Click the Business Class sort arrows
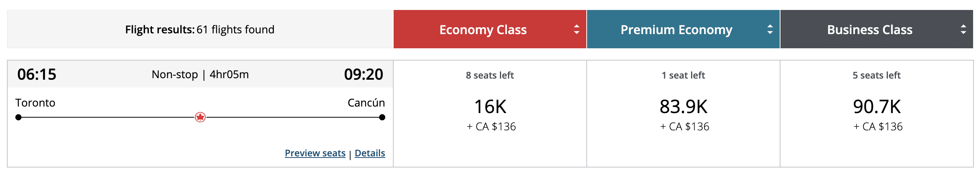 coord(963,30)
